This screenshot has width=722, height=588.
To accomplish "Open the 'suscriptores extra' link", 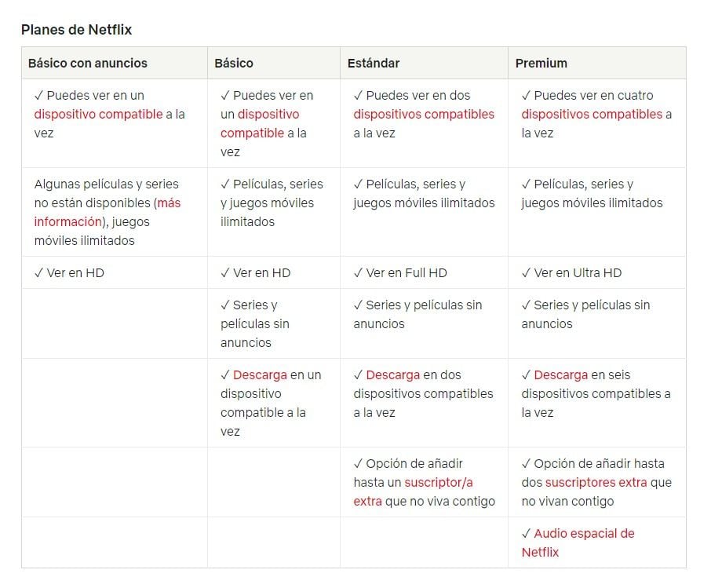I will point(596,483).
